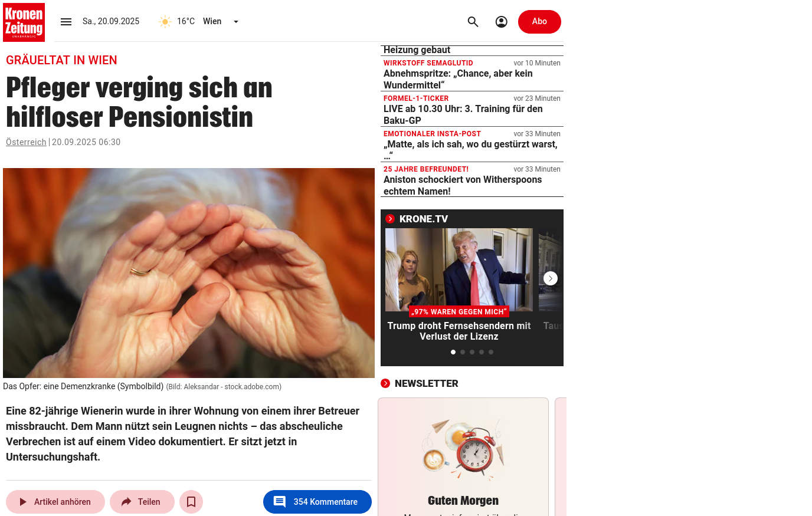
Task: Bookmark this article
Action: [191, 502]
